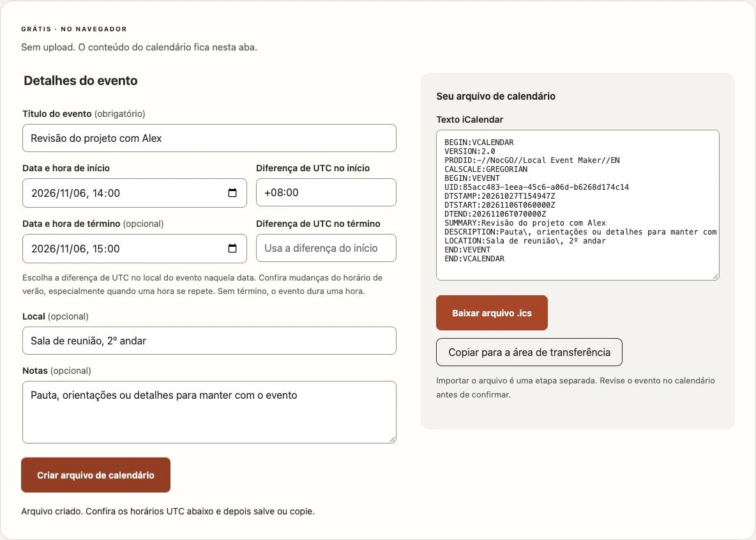Click the 'END:VCALENDAR' line
756x540 pixels.
coord(474,259)
